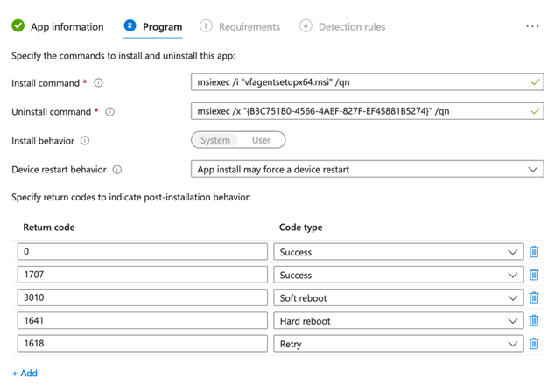Open the Device restart behavior dropdown
Viewport: 555px width, 392px height.
pos(368,169)
